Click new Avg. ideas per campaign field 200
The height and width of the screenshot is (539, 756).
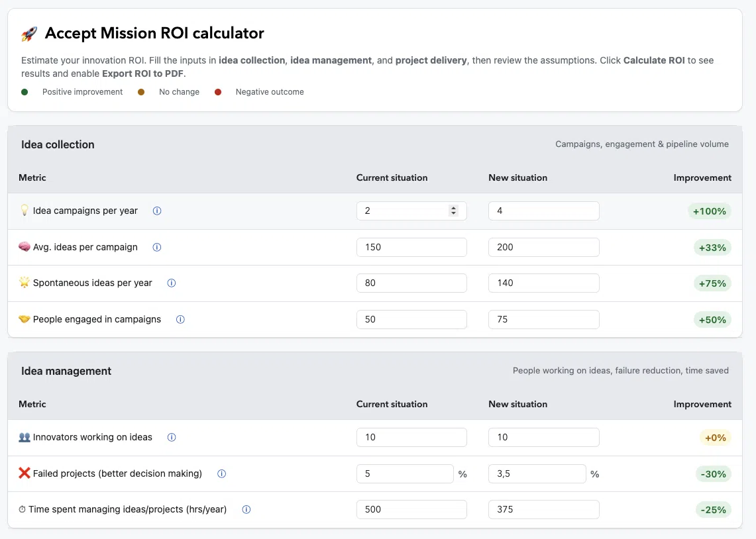pos(543,247)
